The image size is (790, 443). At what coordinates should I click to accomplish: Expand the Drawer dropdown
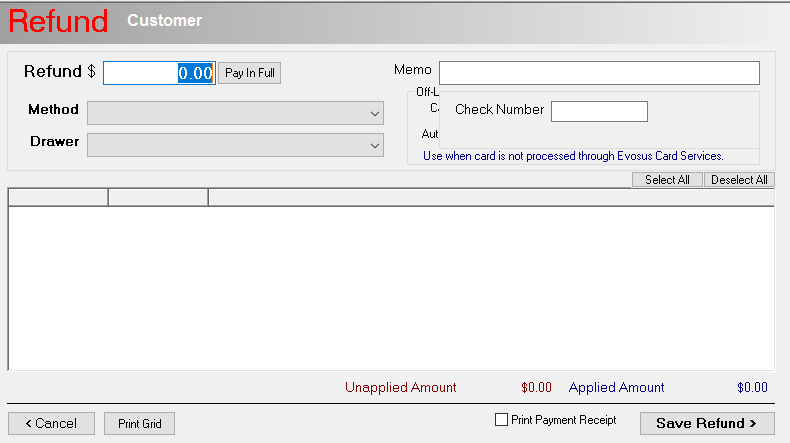[235, 145]
